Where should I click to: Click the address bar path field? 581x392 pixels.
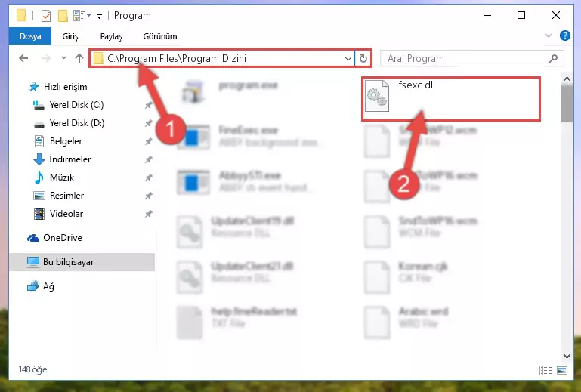[x=222, y=59]
